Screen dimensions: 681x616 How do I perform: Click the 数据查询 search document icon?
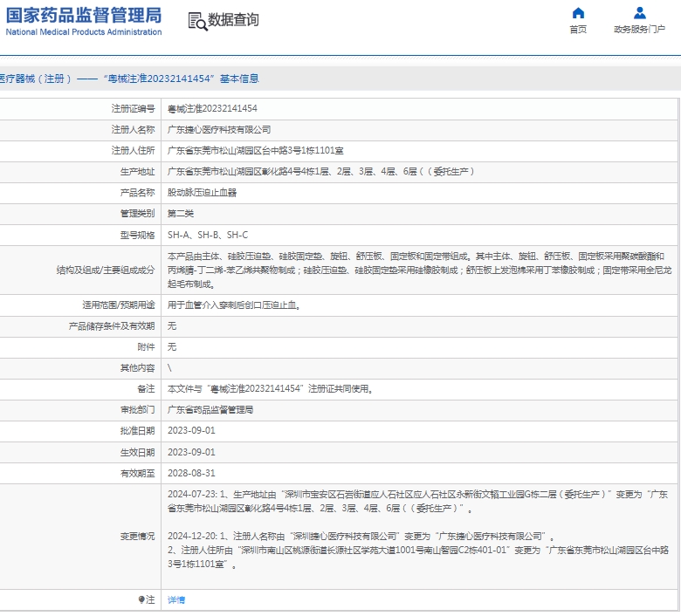coord(197,21)
